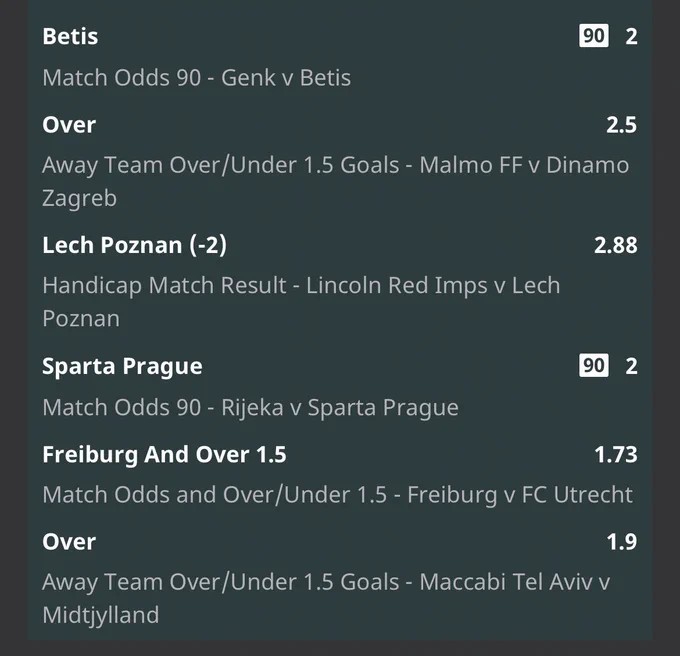Open Handicap Match Result - Lincoln Red Imps market

pyautogui.click(x=301, y=302)
